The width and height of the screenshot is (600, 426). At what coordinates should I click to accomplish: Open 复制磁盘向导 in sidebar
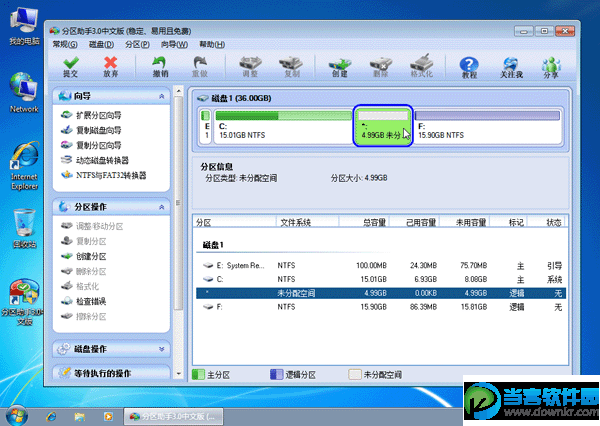[91, 130]
